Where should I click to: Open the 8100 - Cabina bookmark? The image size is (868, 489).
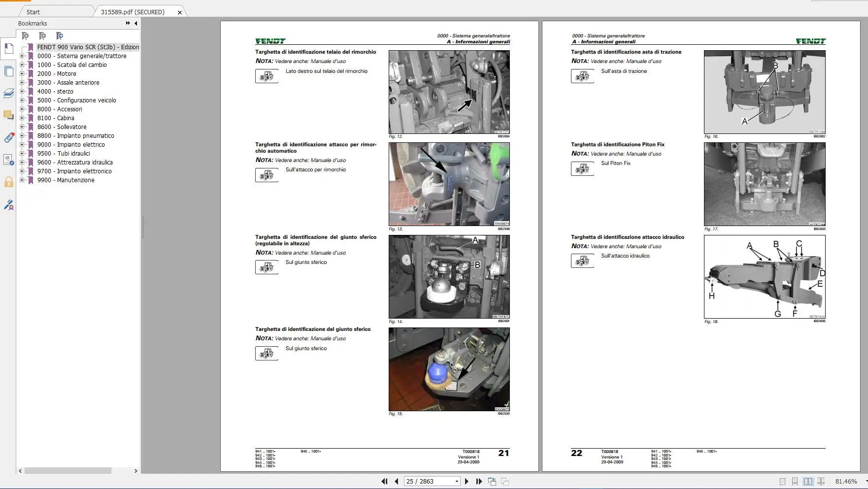click(x=56, y=118)
